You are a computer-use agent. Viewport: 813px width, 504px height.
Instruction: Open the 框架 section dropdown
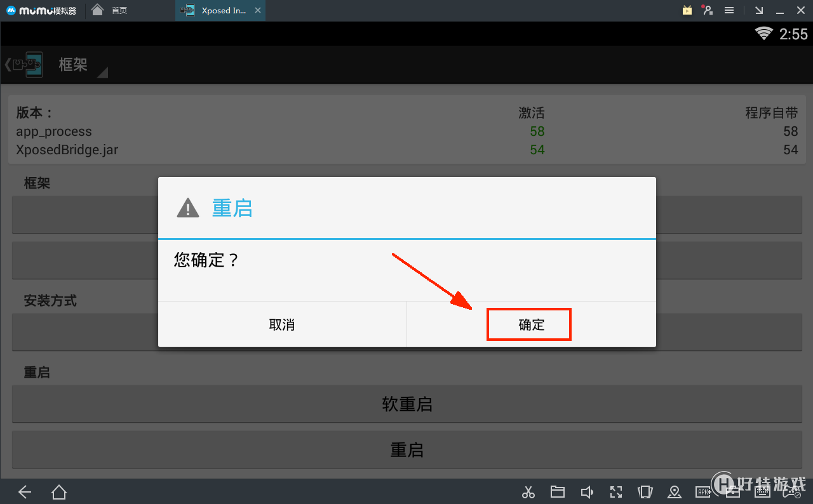pyautogui.click(x=83, y=65)
